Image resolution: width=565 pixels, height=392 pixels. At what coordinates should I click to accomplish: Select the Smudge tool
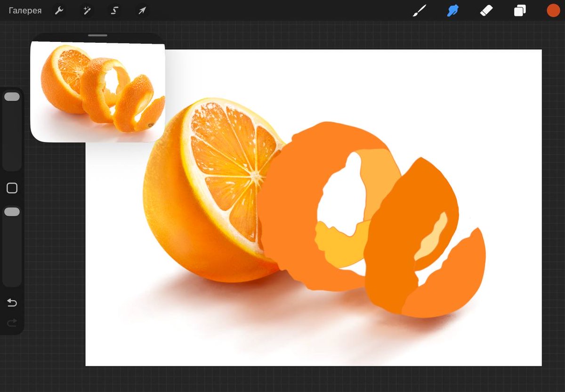point(453,10)
